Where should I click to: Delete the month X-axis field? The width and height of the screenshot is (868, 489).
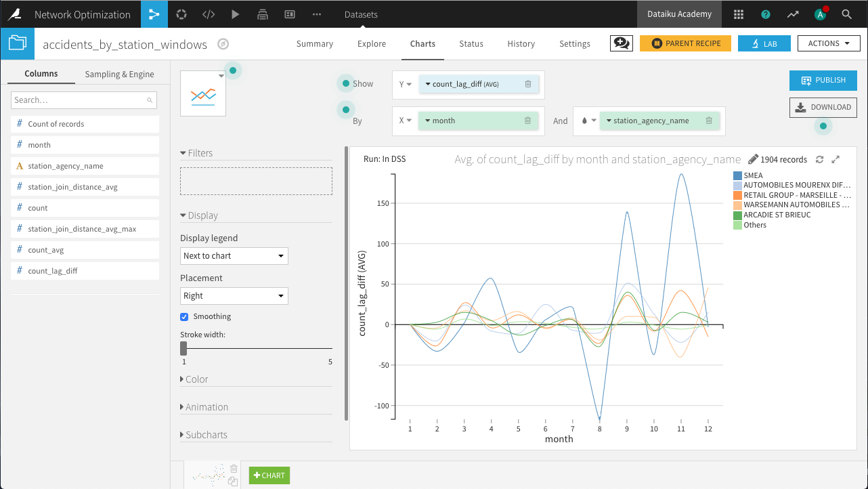(x=527, y=121)
